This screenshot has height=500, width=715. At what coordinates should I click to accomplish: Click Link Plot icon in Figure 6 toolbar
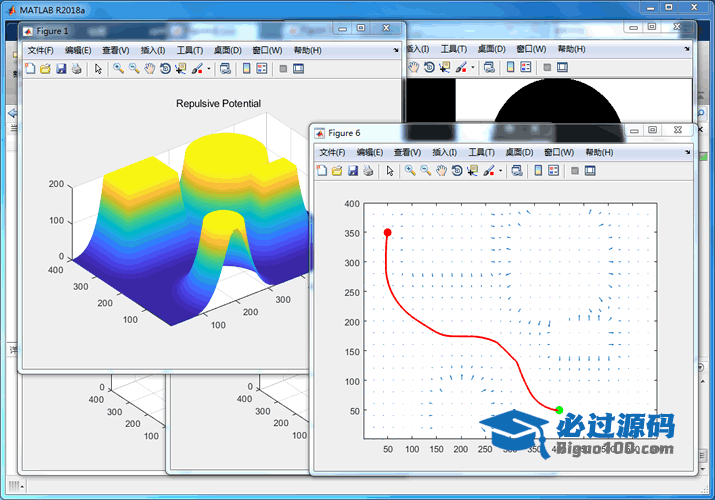(x=517, y=171)
